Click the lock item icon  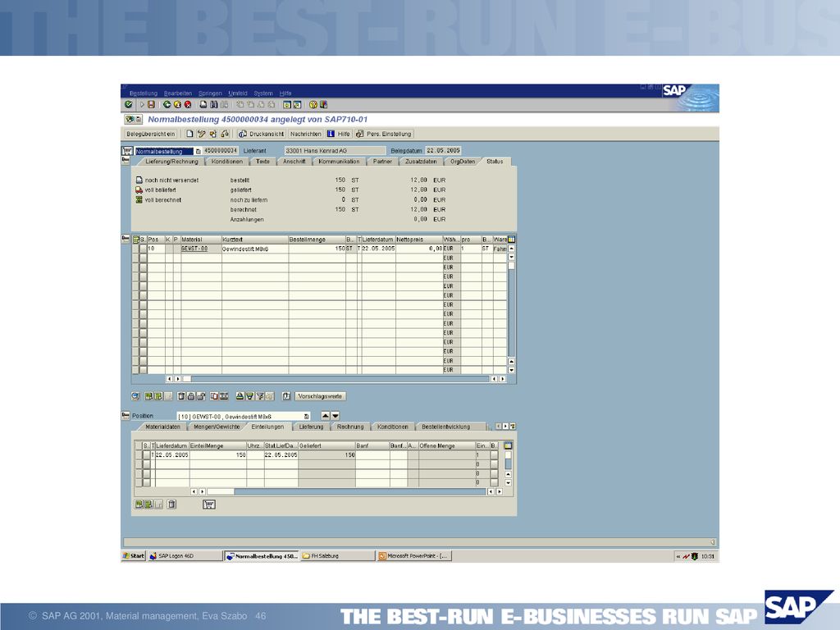pyautogui.click(x=190, y=396)
